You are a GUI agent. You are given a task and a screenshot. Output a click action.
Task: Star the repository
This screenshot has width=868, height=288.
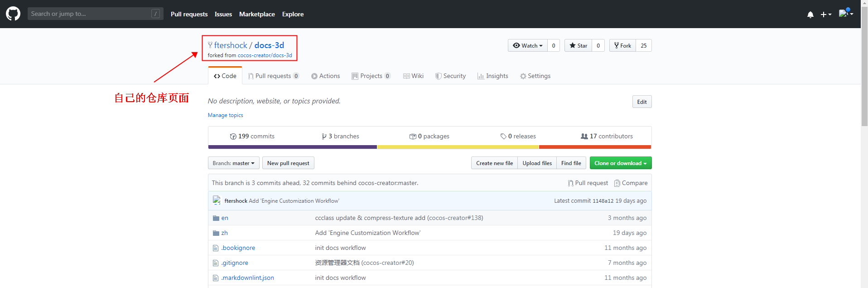579,45
